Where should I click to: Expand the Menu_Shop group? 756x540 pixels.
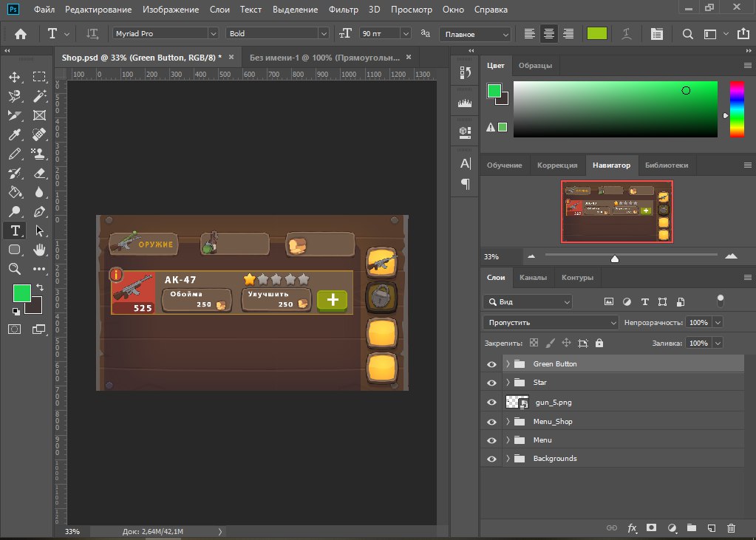pyautogui.click(x=508, y=421)
